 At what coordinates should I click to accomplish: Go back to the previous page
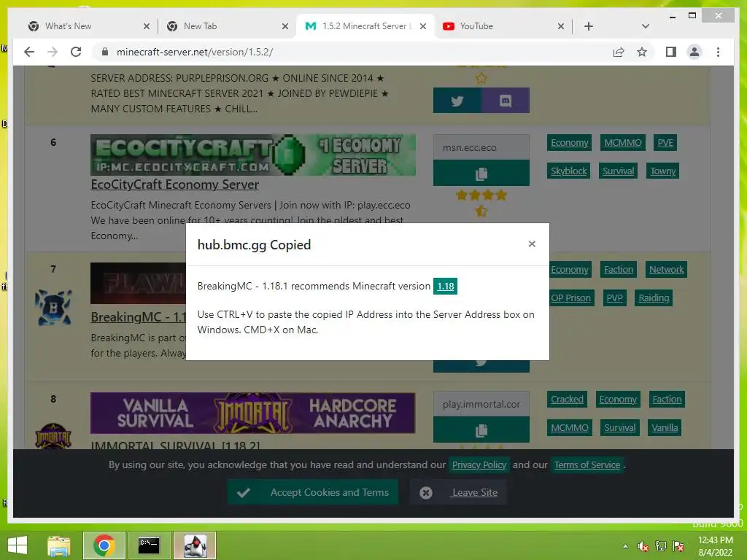coord(29,52)
